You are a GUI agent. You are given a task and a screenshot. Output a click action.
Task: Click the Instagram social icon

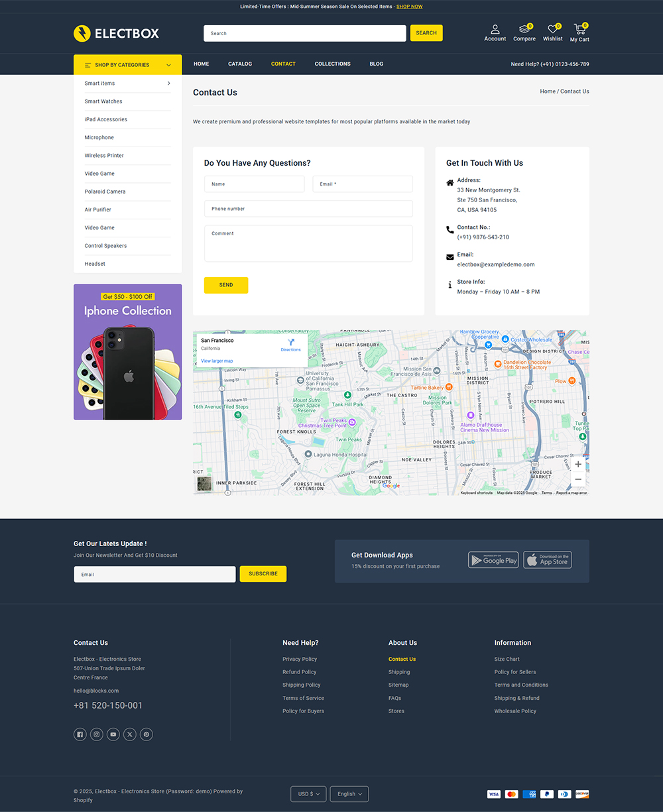point(96,734)
